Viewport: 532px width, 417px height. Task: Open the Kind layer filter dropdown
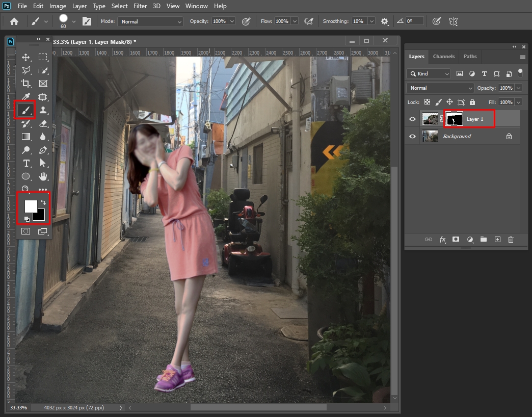coord(429,73)
